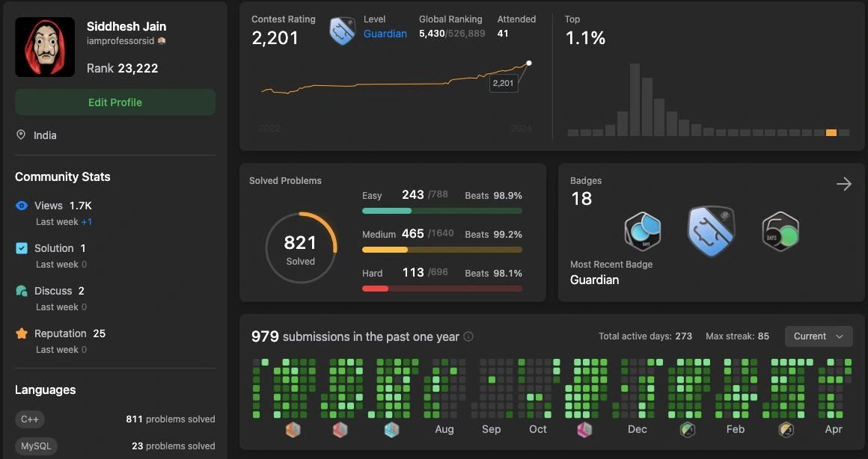Viewport: 868px width, 459px height.
Task: Click the Max streak: 85 text
Action: point(737,336)
